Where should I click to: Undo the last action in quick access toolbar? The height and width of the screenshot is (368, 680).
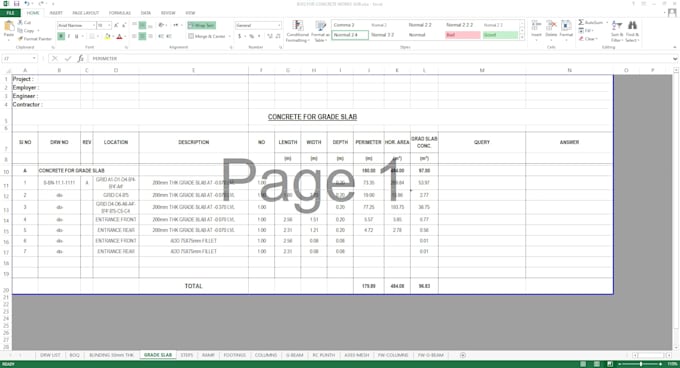tap(27, 4)
